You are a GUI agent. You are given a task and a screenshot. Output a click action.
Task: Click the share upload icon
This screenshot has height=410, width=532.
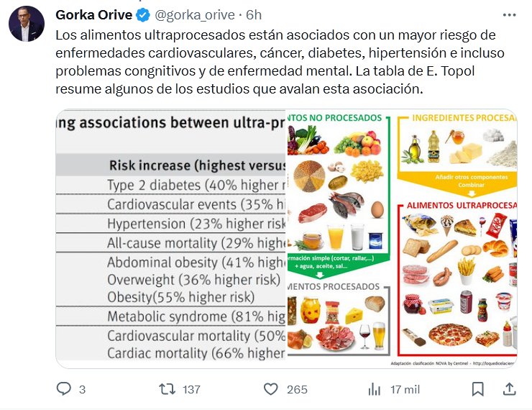click(x=509, y=389)
